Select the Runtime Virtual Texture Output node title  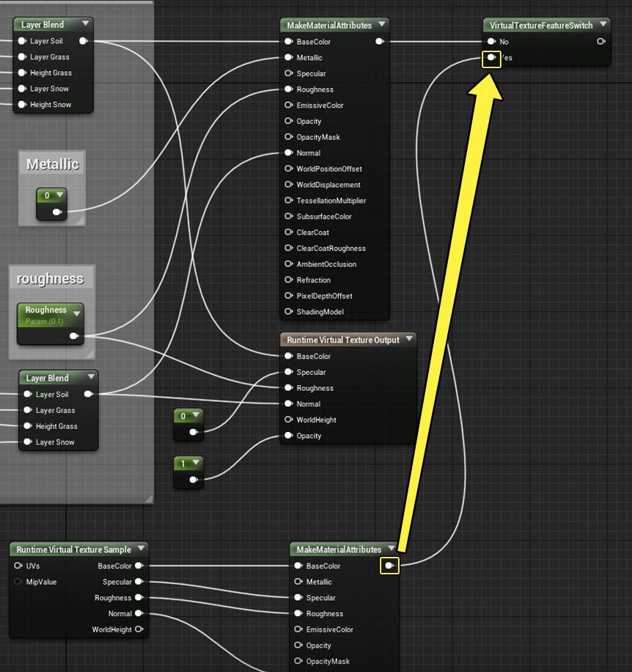coord(342,340)
